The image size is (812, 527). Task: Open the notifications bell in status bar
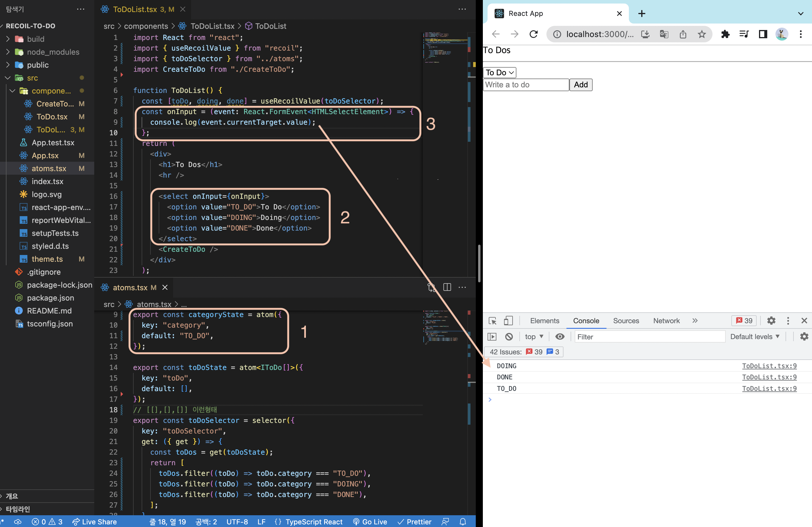463,522
